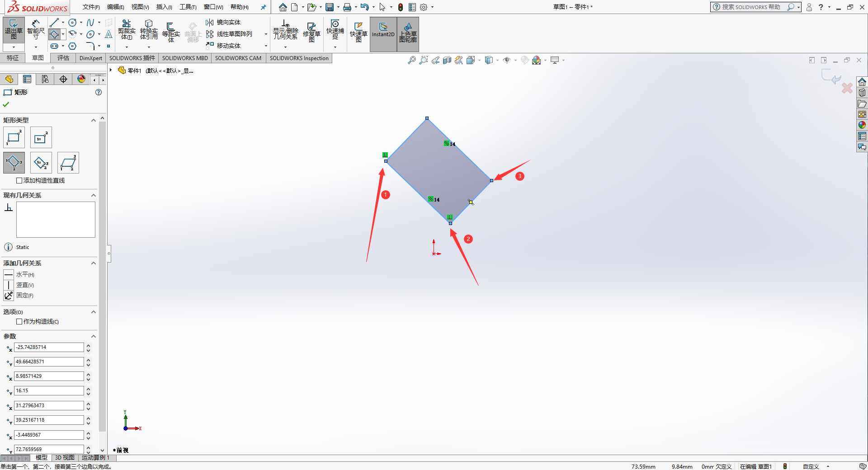Select the Line sketch tool
This screenshot has width=868, height=470.
54,22
